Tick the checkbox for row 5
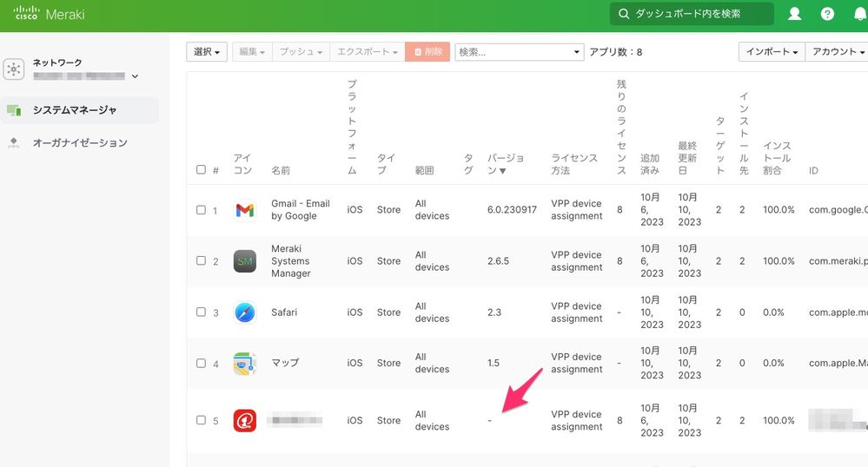 click(201, 420)
